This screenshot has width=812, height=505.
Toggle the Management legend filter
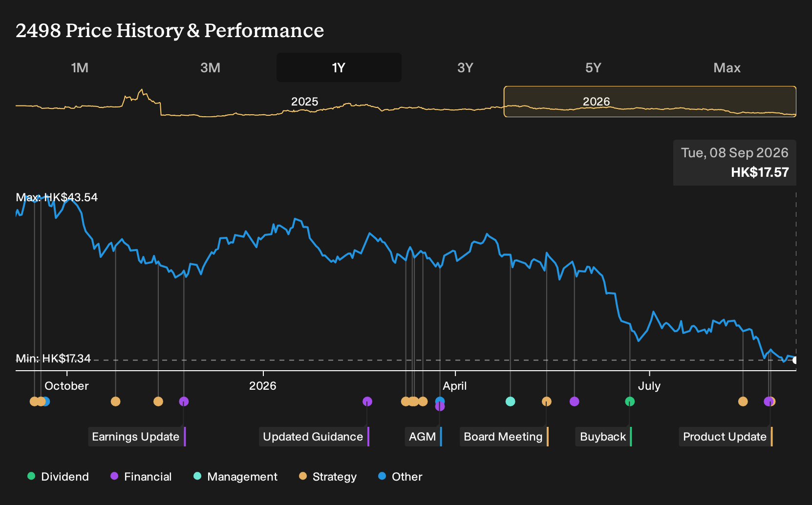pyautogui.click(x=235, y=477)
